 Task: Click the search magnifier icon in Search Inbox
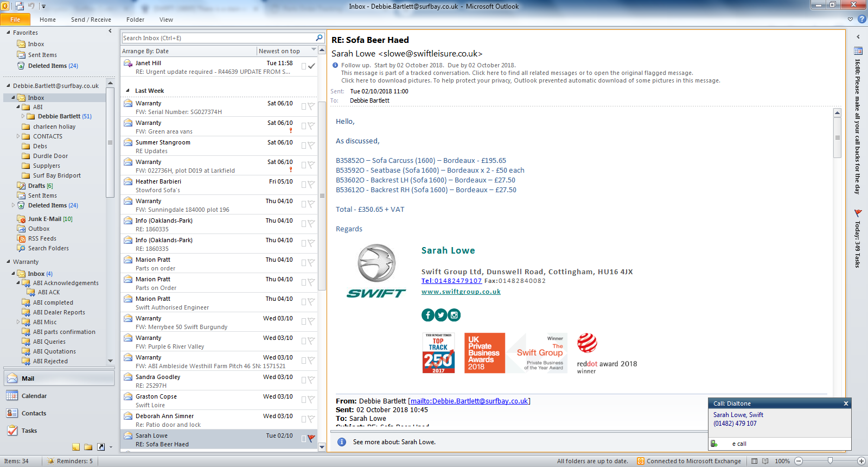click(x=319, y=38)
